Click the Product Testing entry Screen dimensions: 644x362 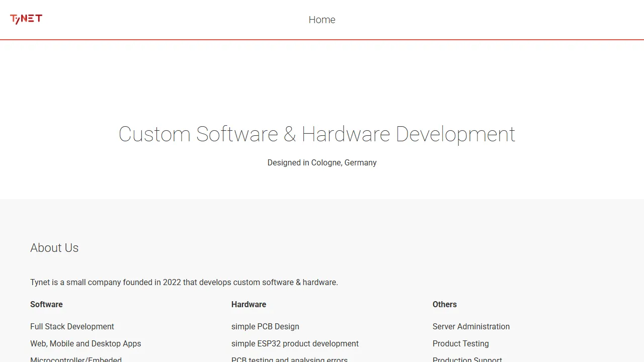coord(460,343)
